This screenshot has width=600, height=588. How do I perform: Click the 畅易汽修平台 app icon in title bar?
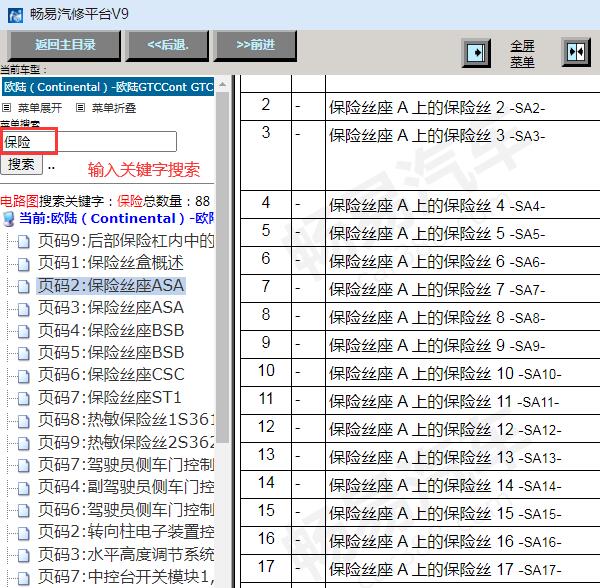[x=16, y=15]
